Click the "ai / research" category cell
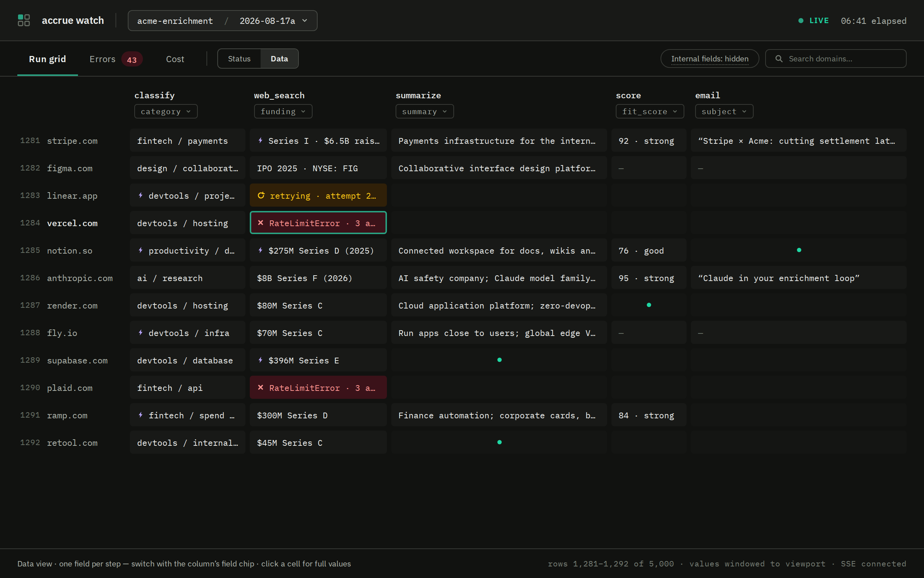 tap(187, 277)
